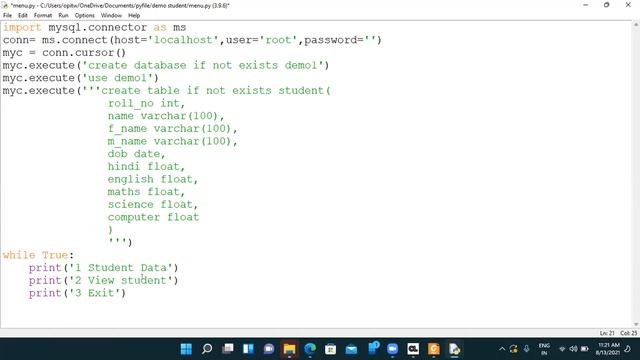This screenshot has width=640, height=360.
Task: Open the black-and-white CL app icon
Action: tap(413, 349)
